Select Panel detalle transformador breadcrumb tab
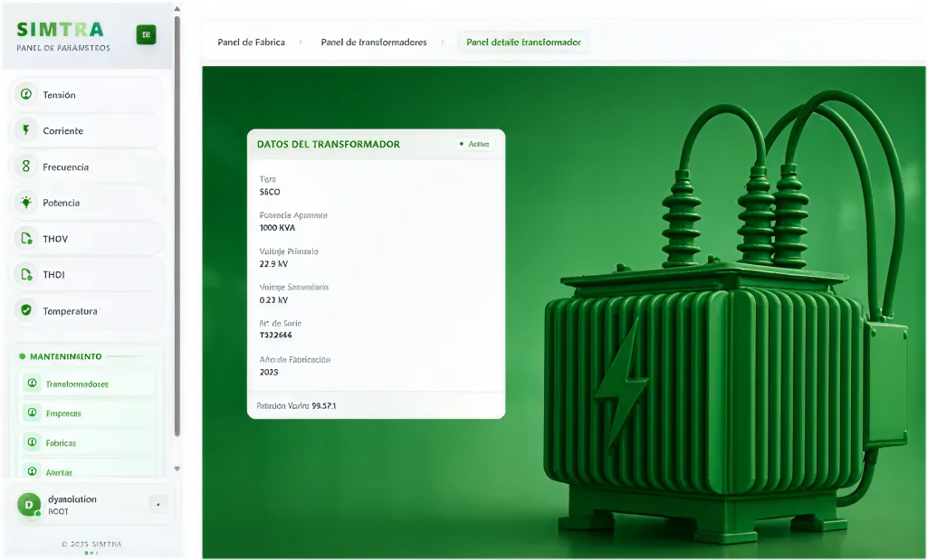 [x=524, y=42]
